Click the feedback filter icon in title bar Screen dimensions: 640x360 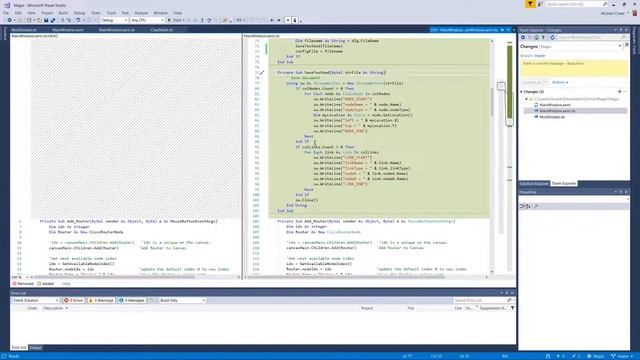pyautogui.click(x=530, y=4)
